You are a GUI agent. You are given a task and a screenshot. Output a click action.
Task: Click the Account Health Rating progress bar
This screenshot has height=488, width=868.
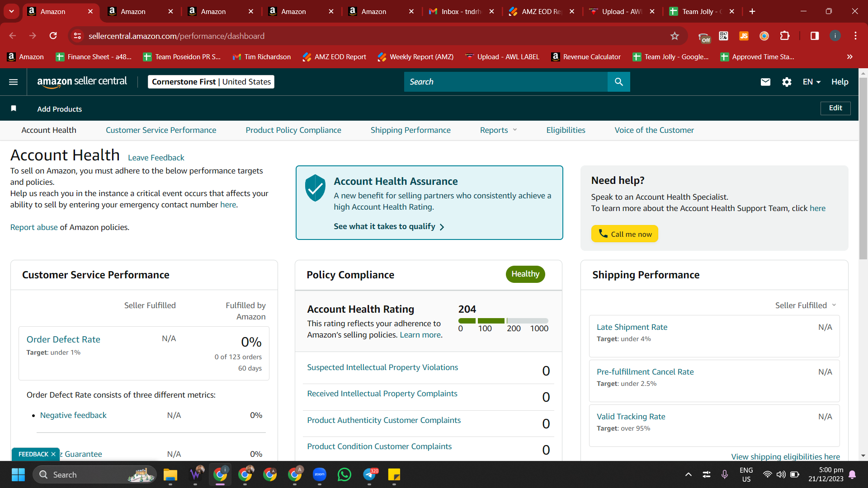[503, 321]
